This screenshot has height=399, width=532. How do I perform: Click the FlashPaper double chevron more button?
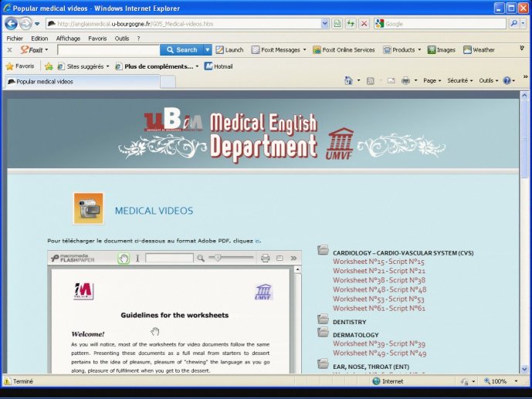(294, 259)
